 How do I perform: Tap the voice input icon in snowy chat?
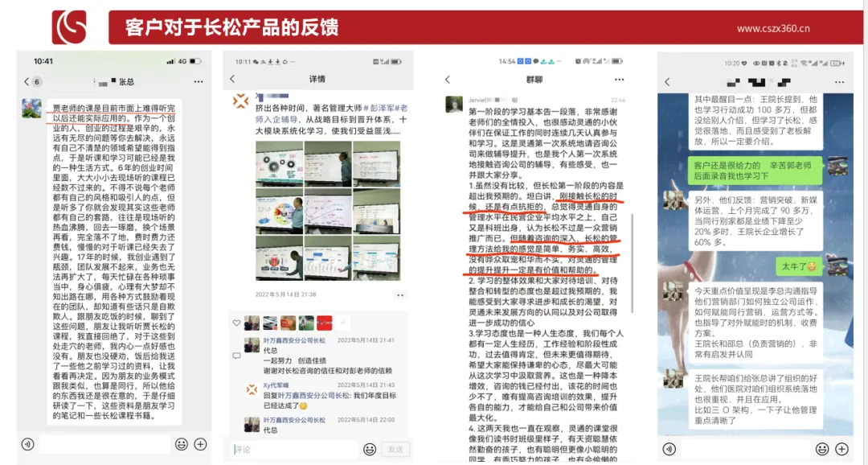click(x=669, y=448)
